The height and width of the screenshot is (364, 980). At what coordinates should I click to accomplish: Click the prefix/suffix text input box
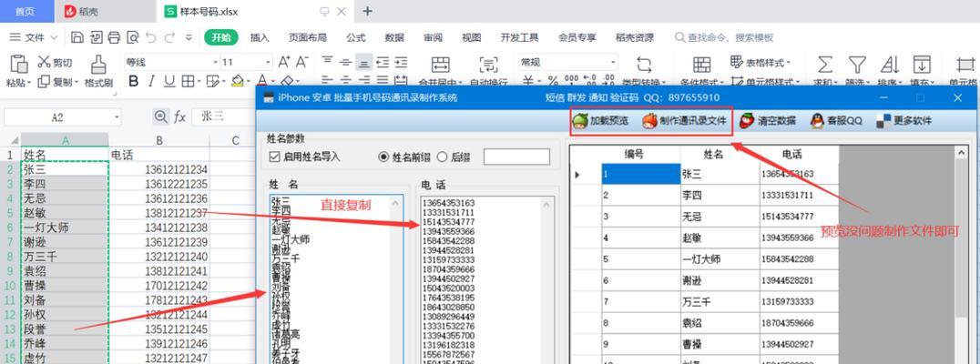517,157
